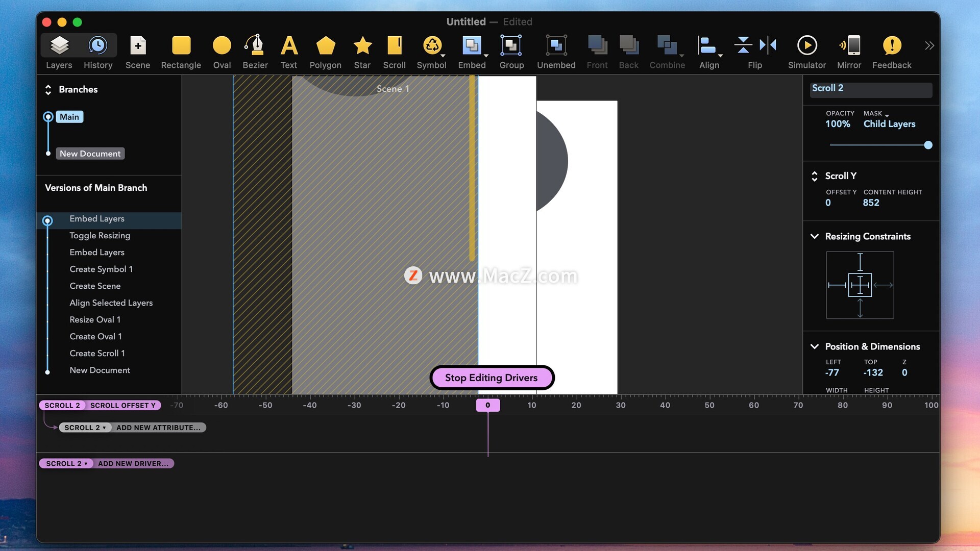Click the Star shape tool

[x=362, y=51]
